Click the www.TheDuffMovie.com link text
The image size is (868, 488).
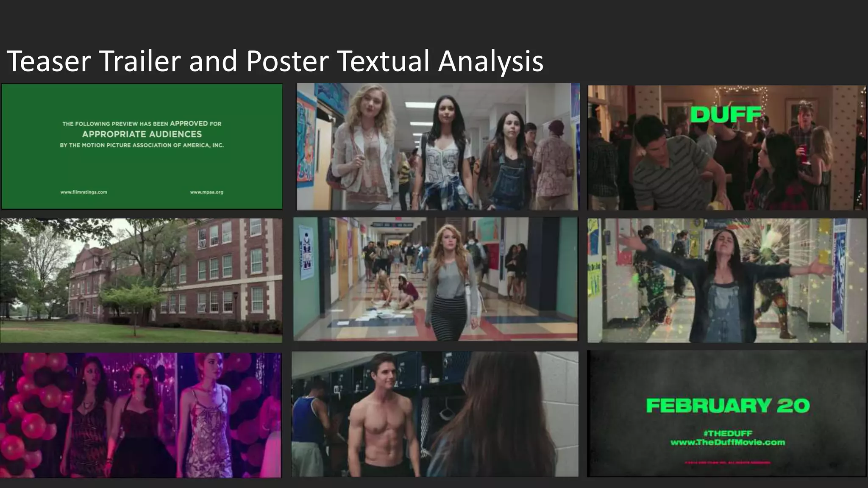(x=727, y=443)
